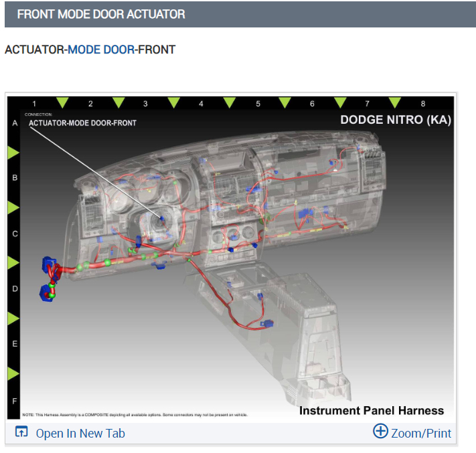Click the Zoom/Print link text
476x453 pixels.
(x=421, y=434)
